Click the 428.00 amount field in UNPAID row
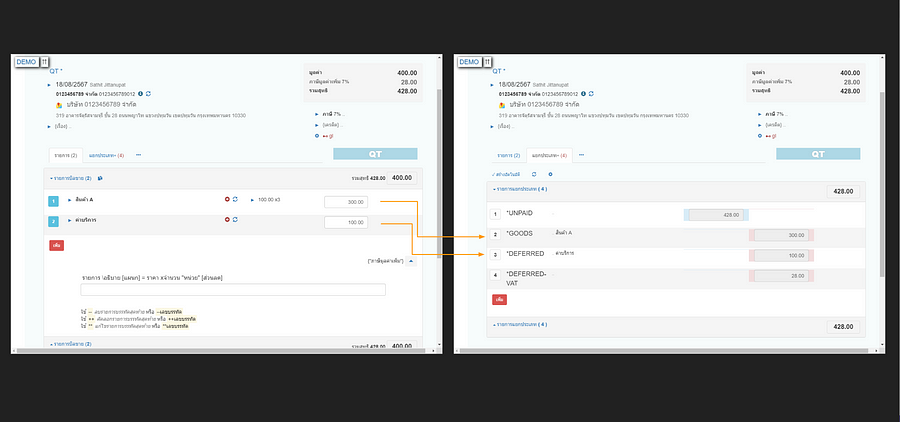Image resolution: width=900 pixels, height=422 pixels. coord(716,214)
